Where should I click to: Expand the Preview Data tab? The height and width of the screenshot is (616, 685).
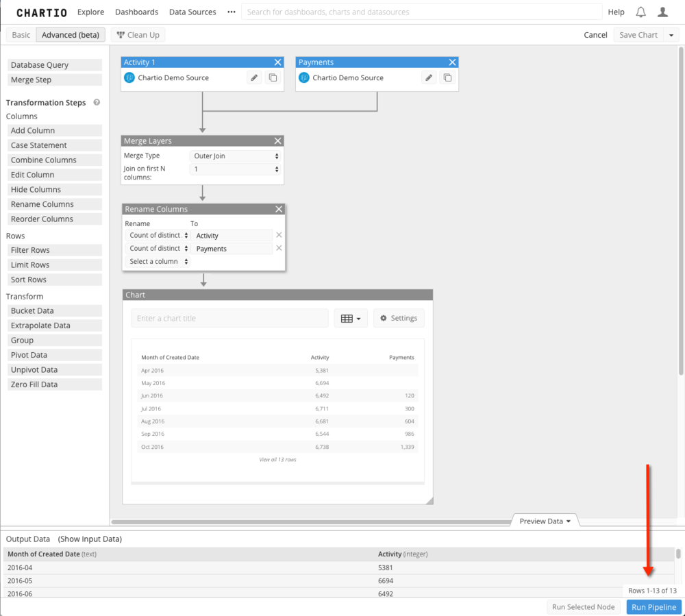(545, 521)
